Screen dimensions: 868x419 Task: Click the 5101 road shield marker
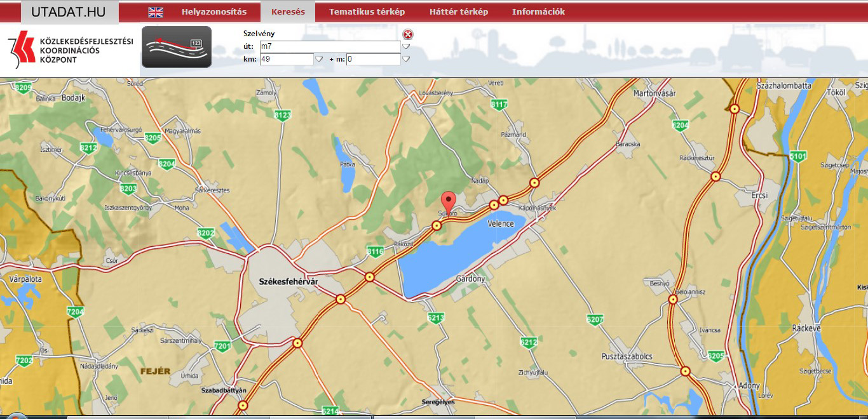(x=797, y=156)
